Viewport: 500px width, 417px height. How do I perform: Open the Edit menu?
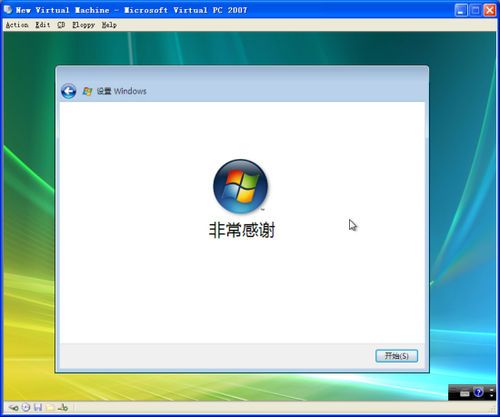[x=43, y=25]
